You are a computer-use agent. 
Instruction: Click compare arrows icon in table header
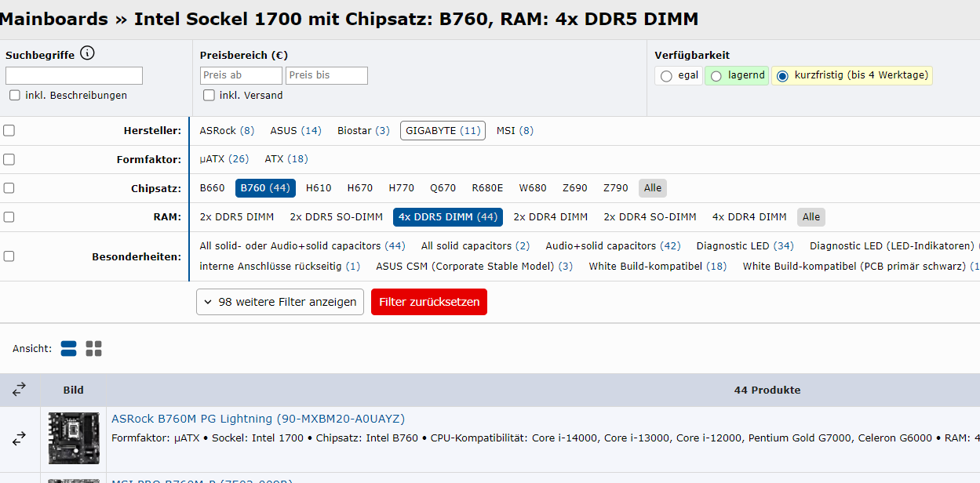[x=20, y=390]
